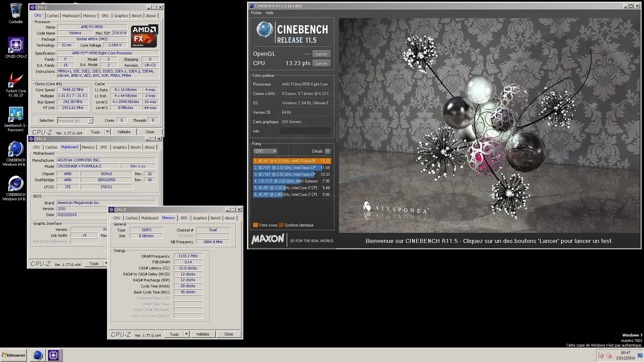
Task: Click the clock showing 00:47 in the tray
Action: [626, 353]
